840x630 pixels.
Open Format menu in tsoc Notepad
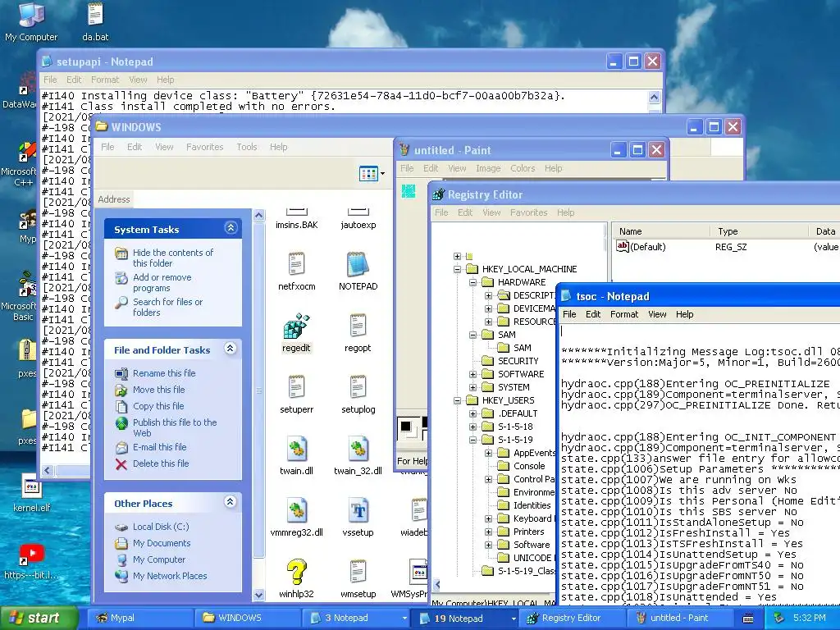click(x=624, y=314)
